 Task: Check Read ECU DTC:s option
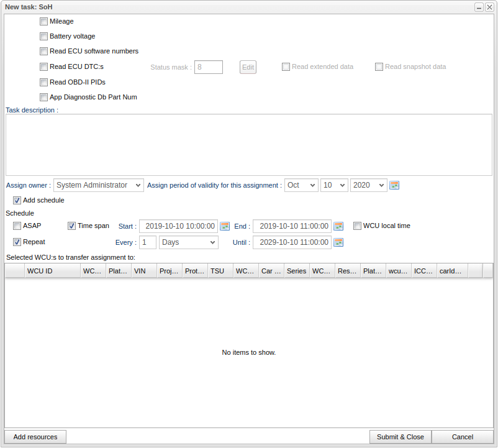click(43, 66)
